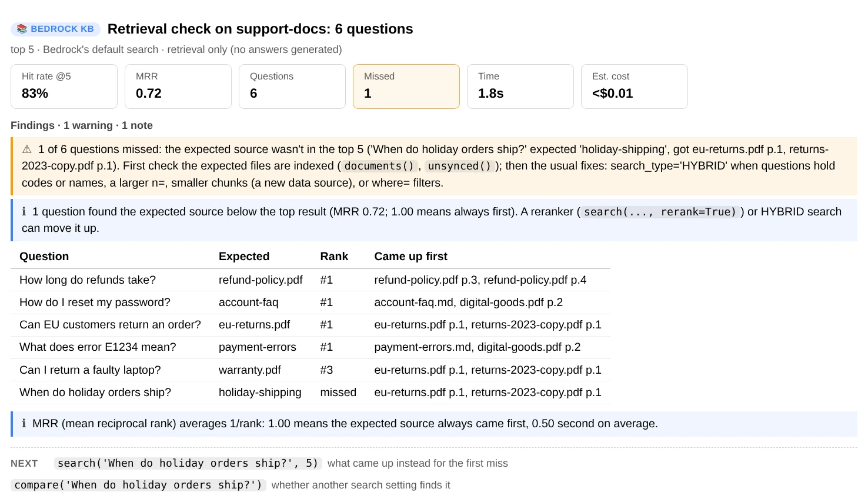The height and width of the screenshot is (502, 868).
Task: Click the documents() code snippet
Action: (x=379, y=166)
